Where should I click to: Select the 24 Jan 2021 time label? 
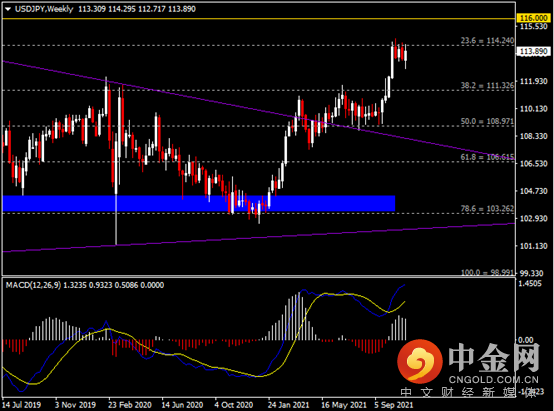pos(288,405)
